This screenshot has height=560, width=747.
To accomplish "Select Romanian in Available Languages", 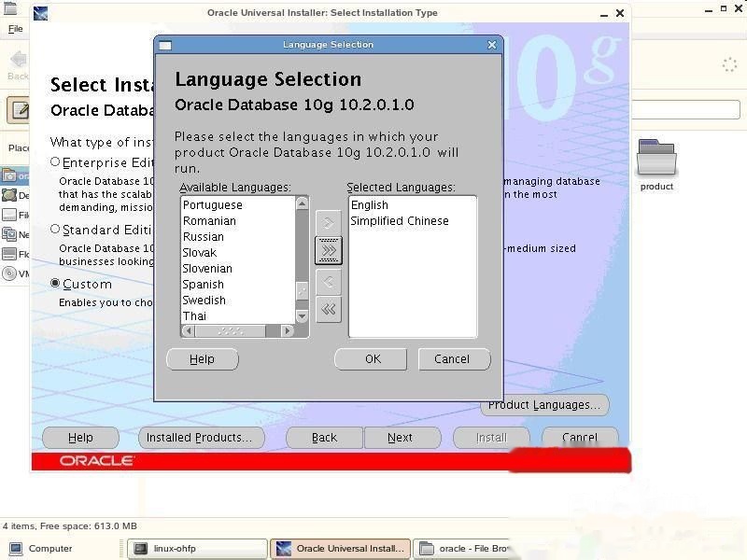I will coord(238,221).
